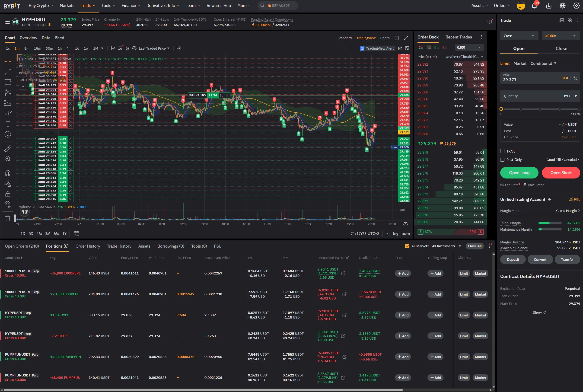
Task: Open the 0.001 price grouping dropdown
Action: point(469,47)
